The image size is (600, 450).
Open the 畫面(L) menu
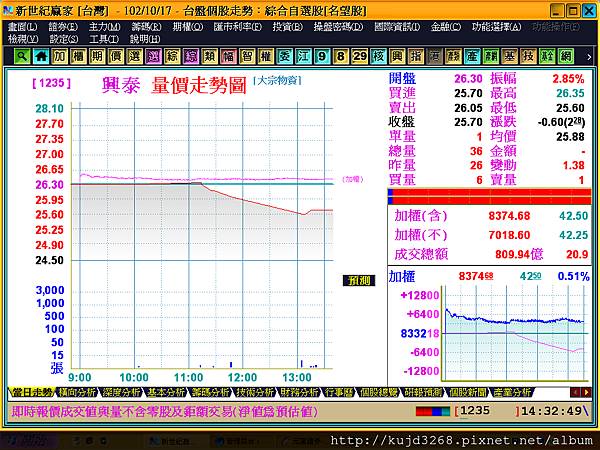pyautogui.click(x=23, y=27)
